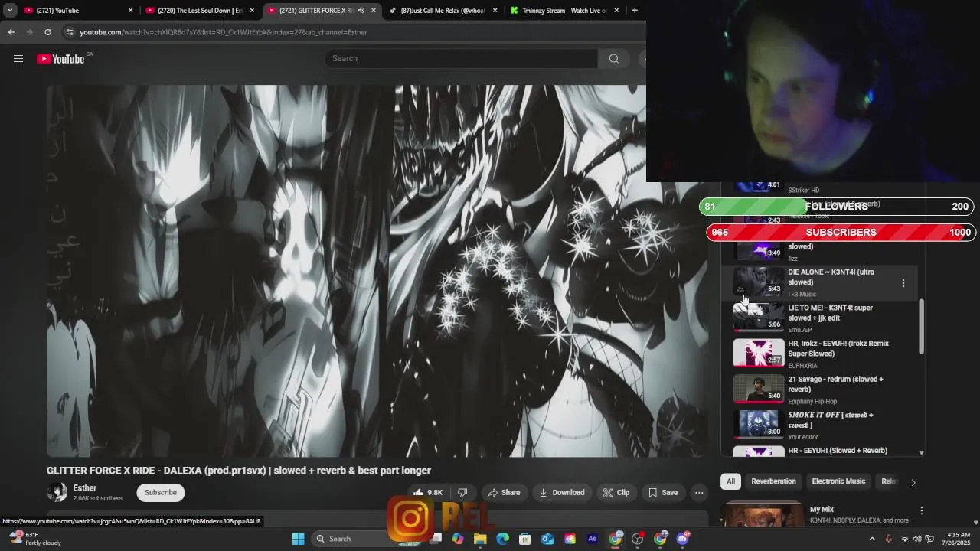Create a clip with the Clip button
The height and width of the screenshot is (551, 980).
[616, 492]
